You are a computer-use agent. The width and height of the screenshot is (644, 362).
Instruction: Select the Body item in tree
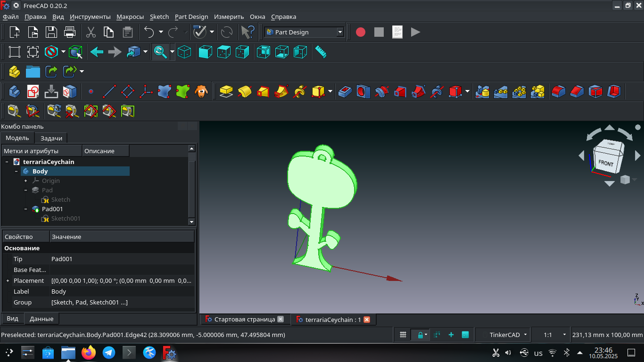point(40,172)
